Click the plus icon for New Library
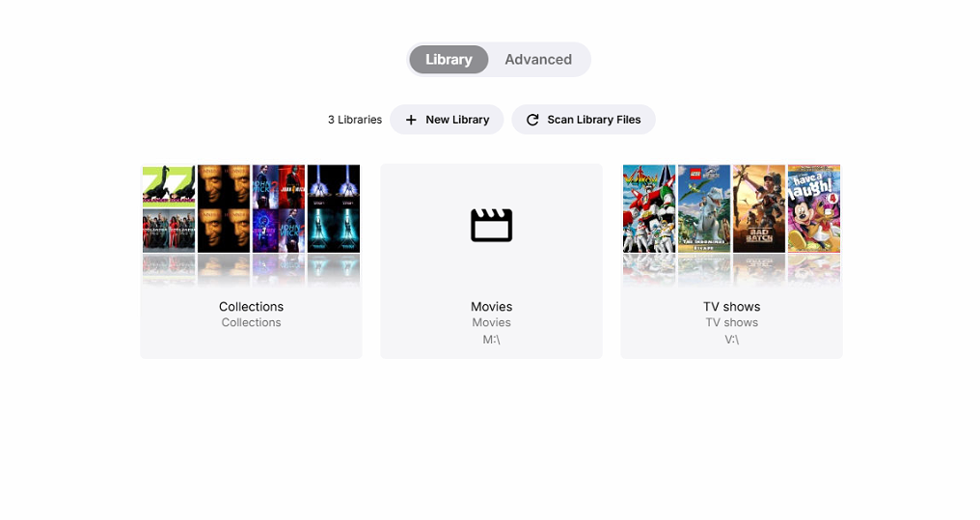This screenshot has height=520, width=980. (x=411, y=120)
